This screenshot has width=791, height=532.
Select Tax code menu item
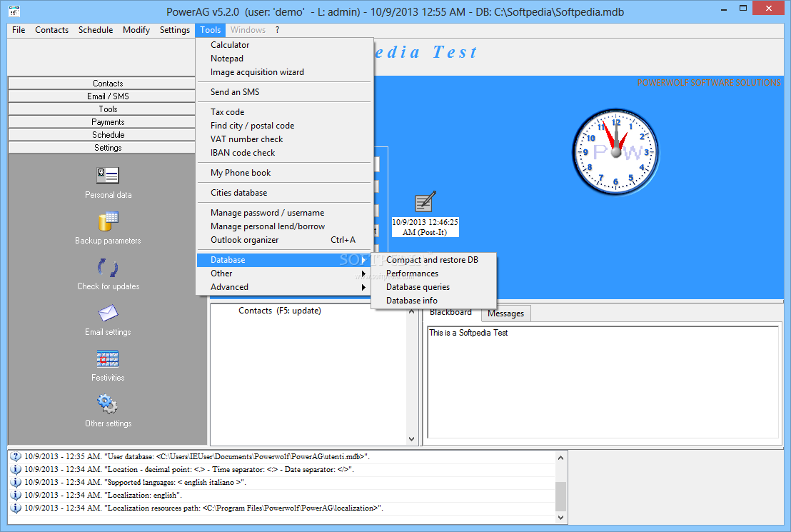click(284, 112)
